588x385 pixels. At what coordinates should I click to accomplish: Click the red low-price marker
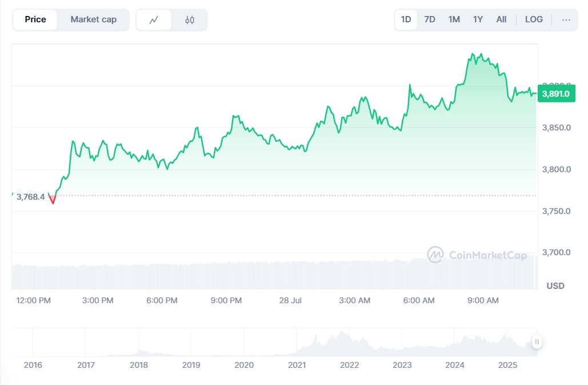53,200
